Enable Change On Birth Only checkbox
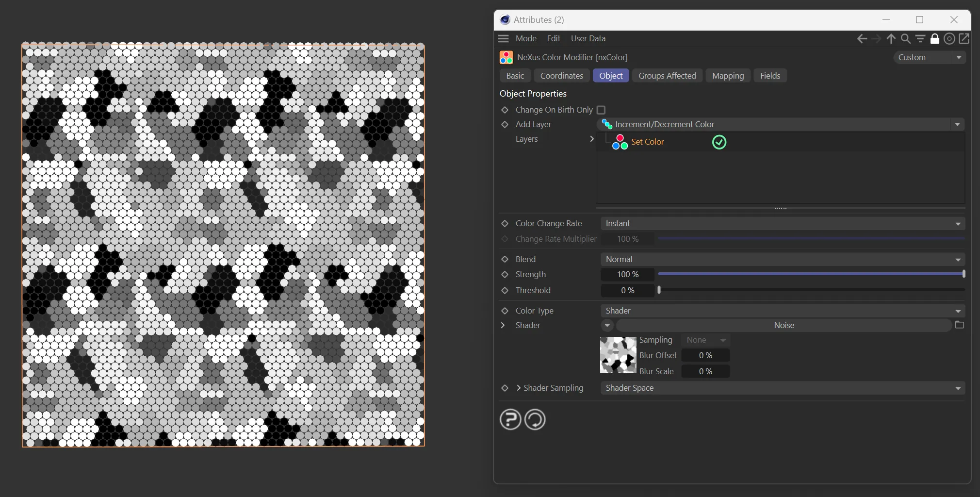The width and height of the screenshot is (980, 497). pos(601,110)
